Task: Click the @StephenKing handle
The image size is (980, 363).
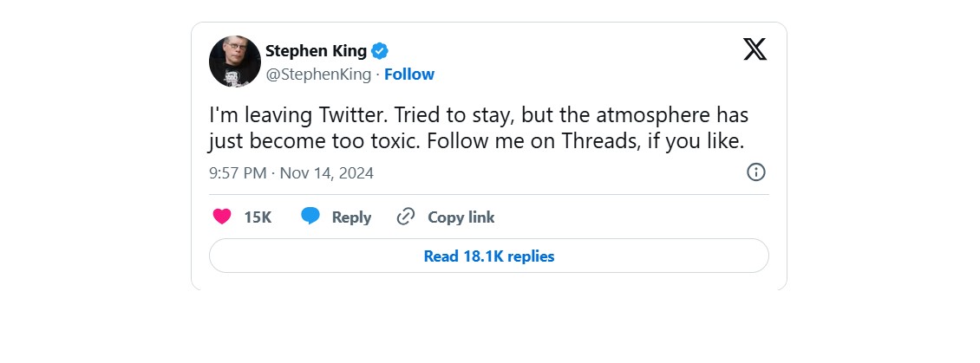Action: click(318, 75)
